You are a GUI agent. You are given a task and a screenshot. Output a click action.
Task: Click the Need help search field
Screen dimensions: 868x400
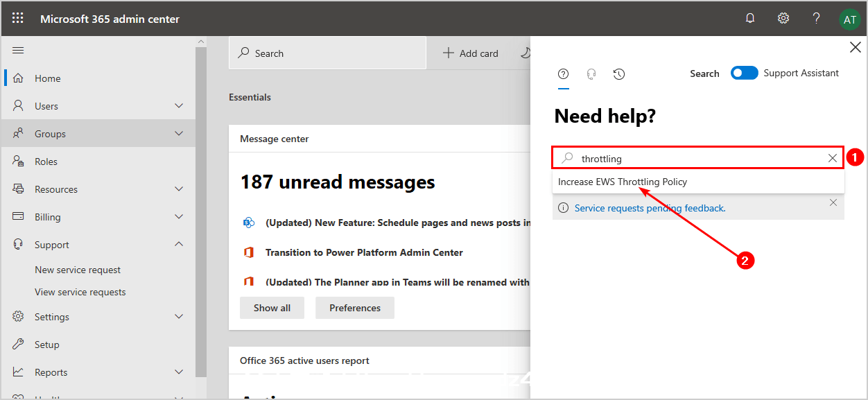pyautogui.click(x=698, y=158)
